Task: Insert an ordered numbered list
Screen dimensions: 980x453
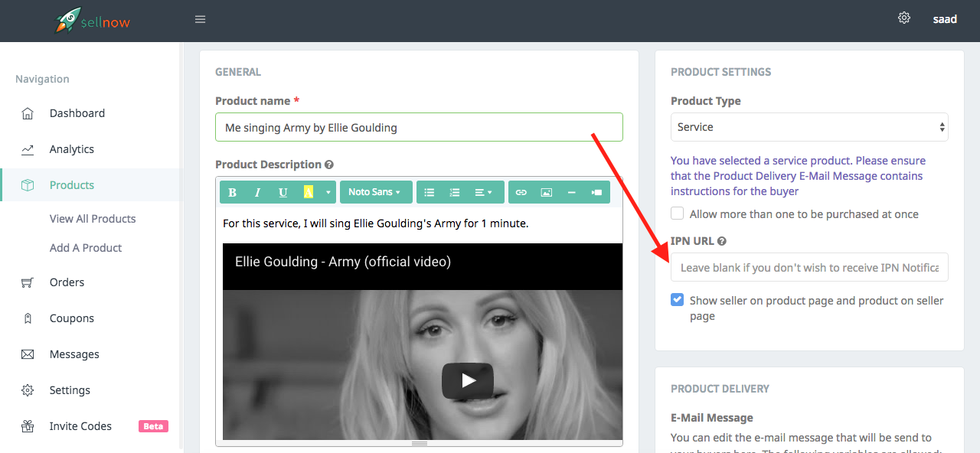Action: [455, 192]
